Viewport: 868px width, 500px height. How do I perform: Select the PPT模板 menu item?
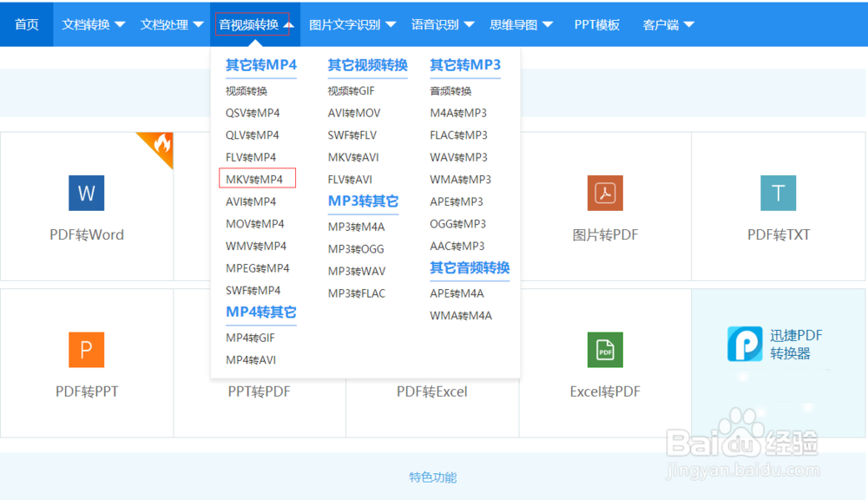[596, 23]
